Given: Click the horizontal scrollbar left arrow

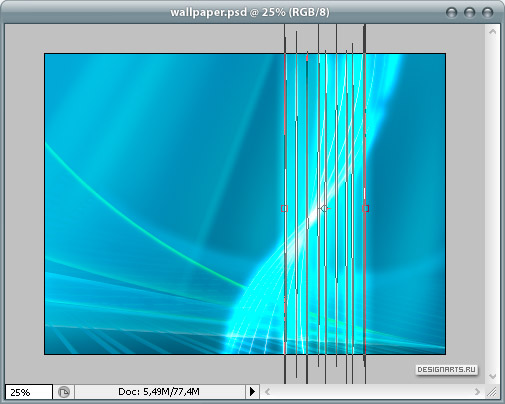Looking at the screenshot, I should pos(267,392).
